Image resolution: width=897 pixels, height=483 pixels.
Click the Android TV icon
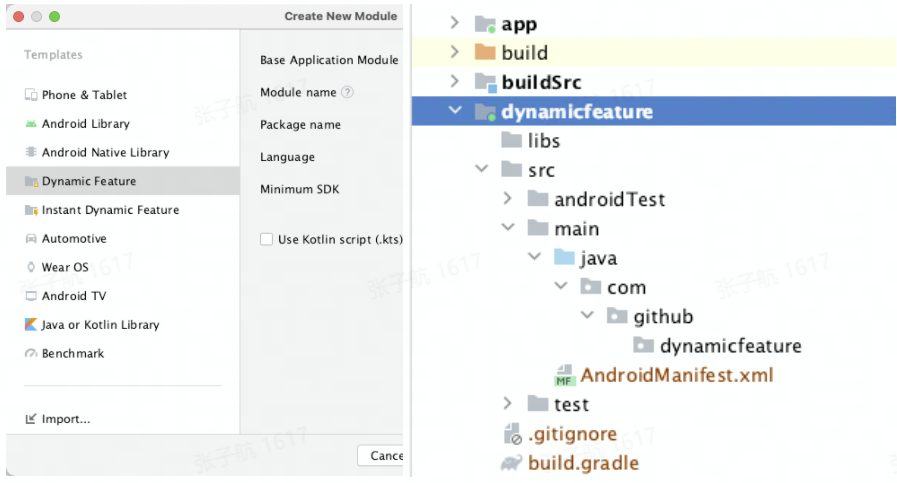pyautogui.click(x=31, y=296)
